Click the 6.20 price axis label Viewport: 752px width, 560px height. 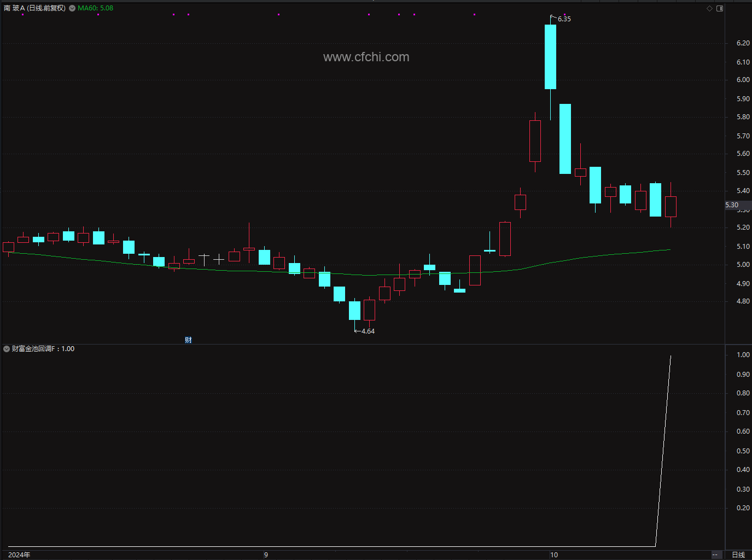[743, 43]
